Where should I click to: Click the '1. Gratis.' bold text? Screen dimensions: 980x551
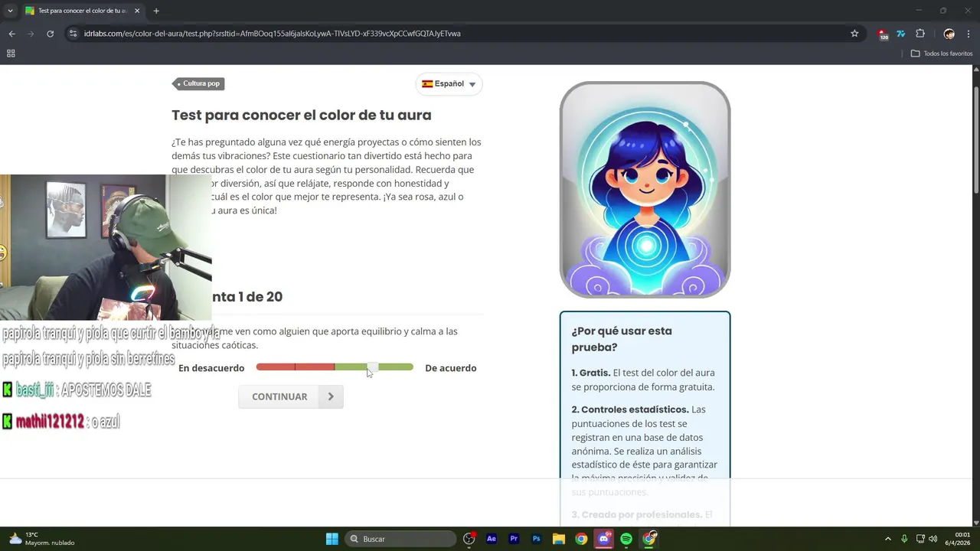point(591,373)
